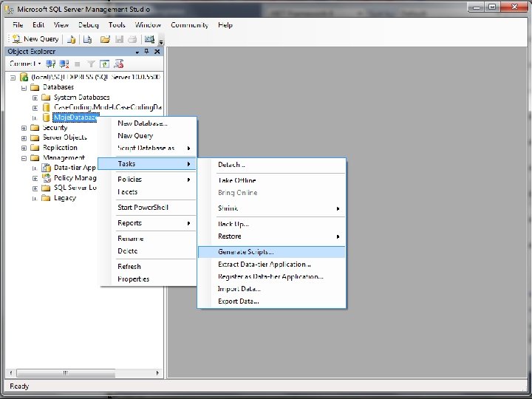The image size is (532, 399).
Task: Open the Connect dropdown in Object Explorer
Action: (x=25, y=64)
